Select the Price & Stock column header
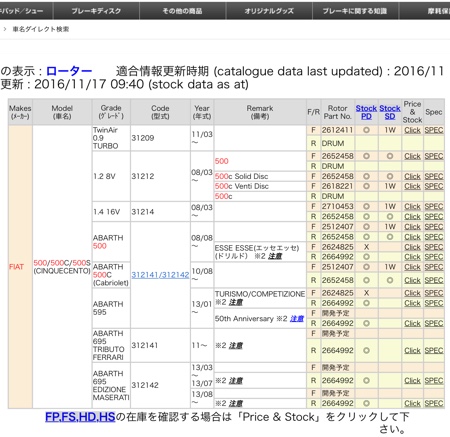Viewport: 450px width, 437px height. (x=412, y=112)
